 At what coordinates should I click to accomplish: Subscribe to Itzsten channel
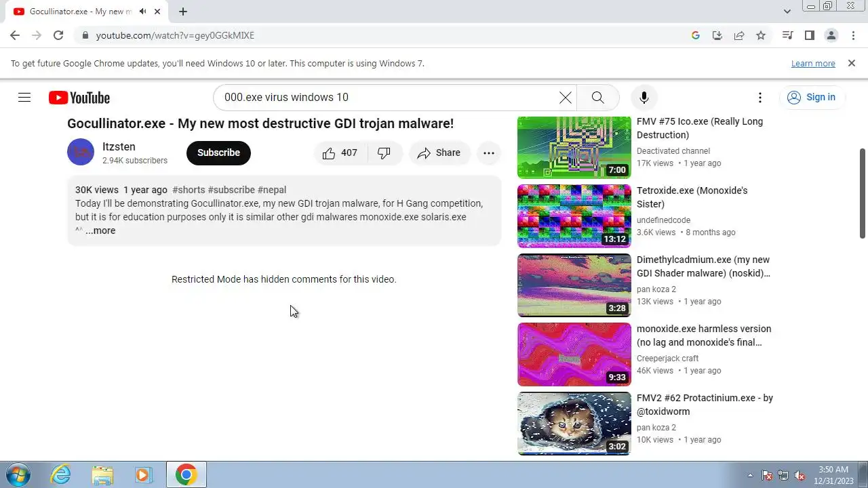218,153
